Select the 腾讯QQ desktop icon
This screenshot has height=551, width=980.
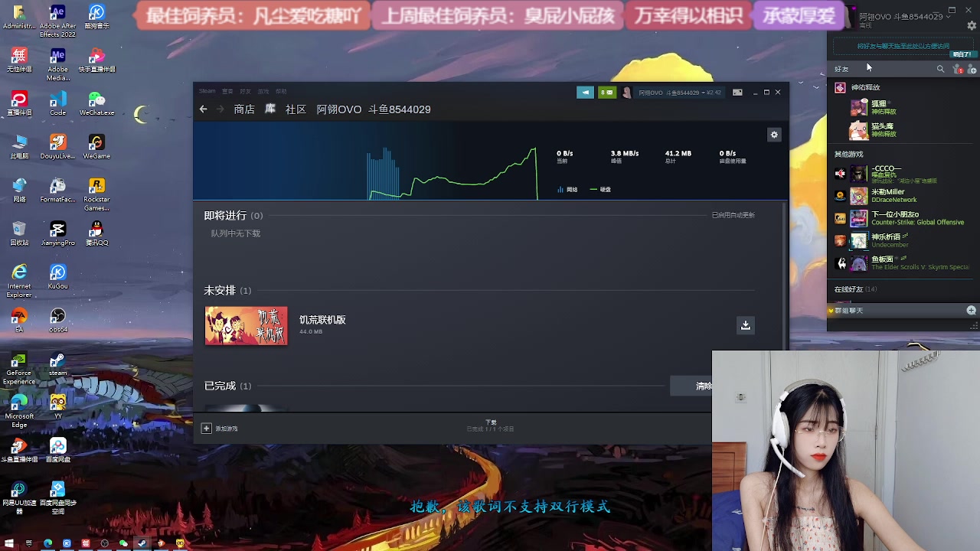[x=96, y=233]
